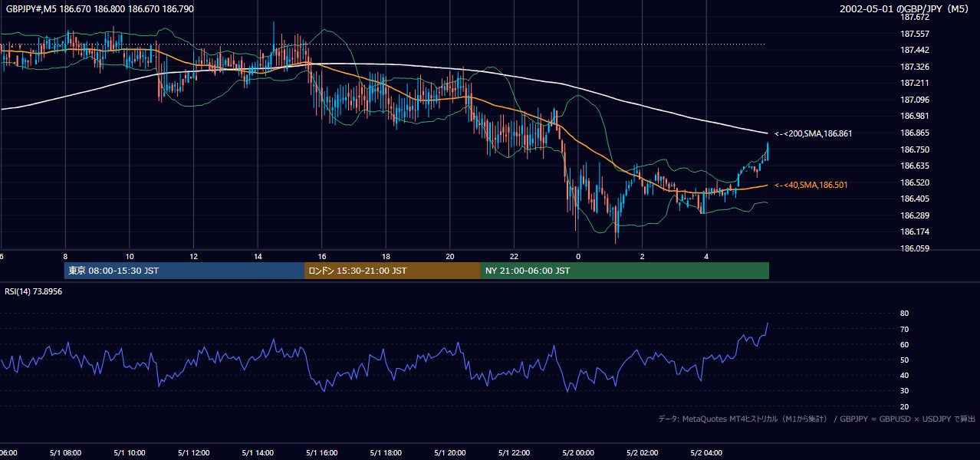
Task: Click the 5/2 00:00 bottom time label
Action: click(578, 453)
